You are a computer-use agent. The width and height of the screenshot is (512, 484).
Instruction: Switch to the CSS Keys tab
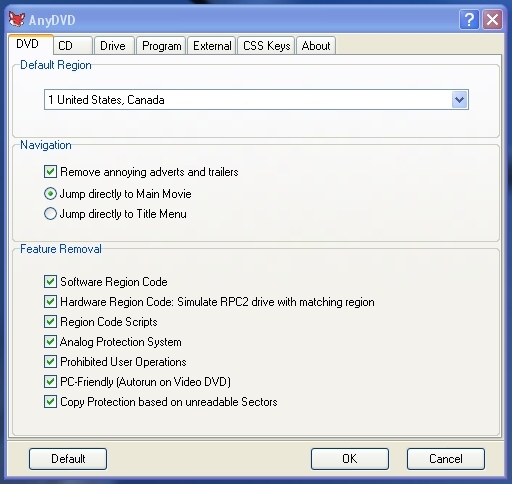266,46
